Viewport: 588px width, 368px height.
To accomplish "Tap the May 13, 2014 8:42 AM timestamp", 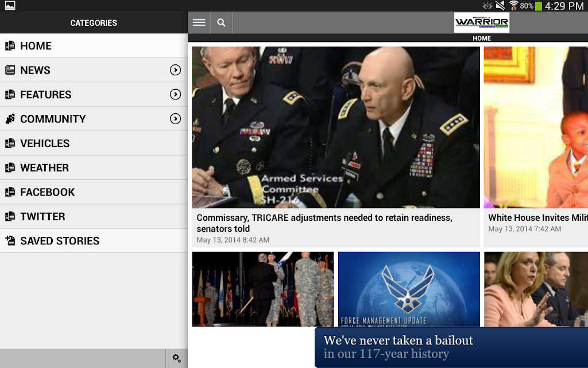I will click(x=233, y=240).
